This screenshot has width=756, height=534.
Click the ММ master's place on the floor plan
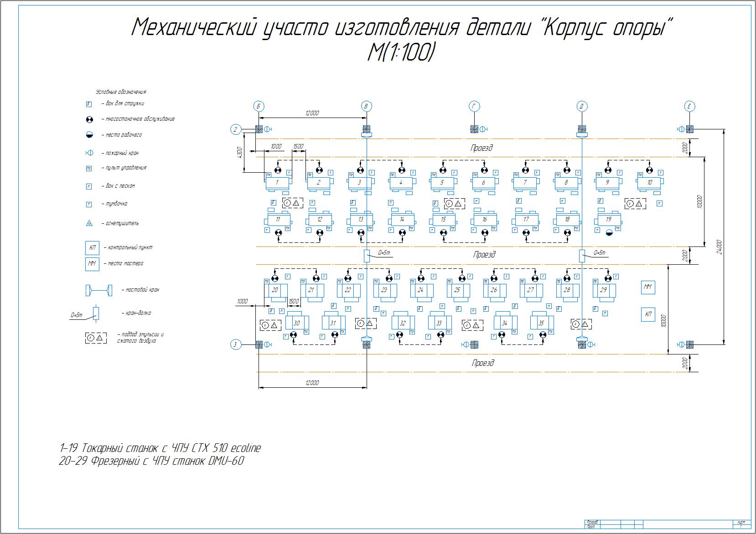648,287
